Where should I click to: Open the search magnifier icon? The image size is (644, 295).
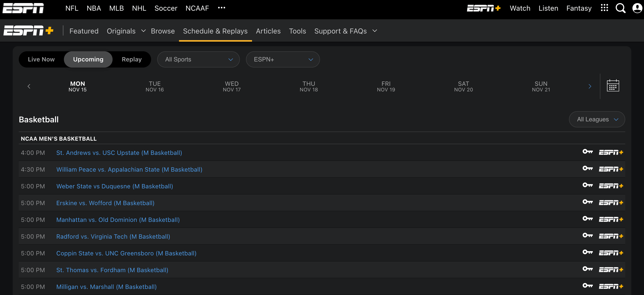(x=620, y=8)
